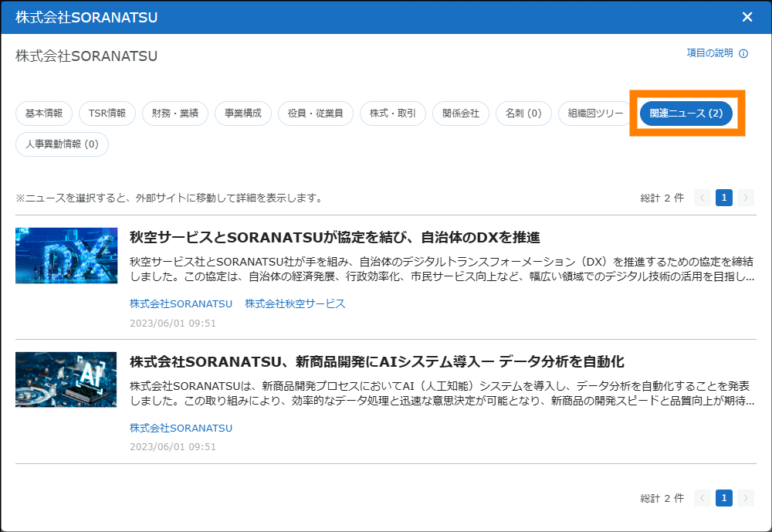Click the info icon beside 項目の説明

(x=743, y=54)
